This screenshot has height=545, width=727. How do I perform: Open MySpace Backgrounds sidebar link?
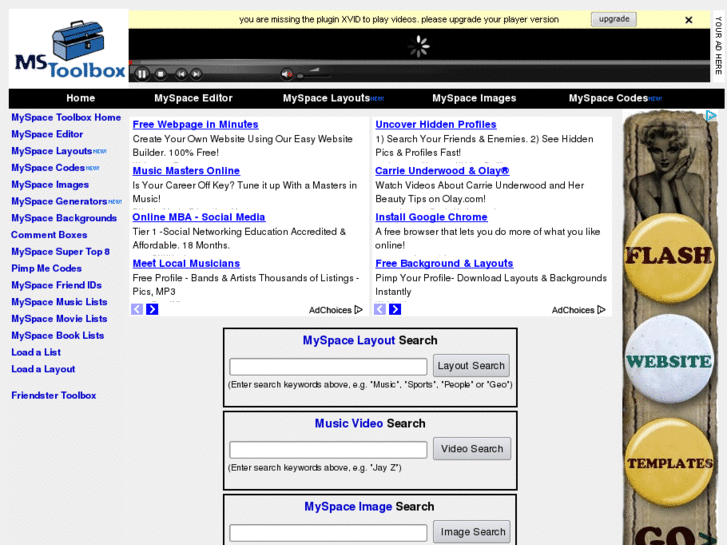(64, 218)
